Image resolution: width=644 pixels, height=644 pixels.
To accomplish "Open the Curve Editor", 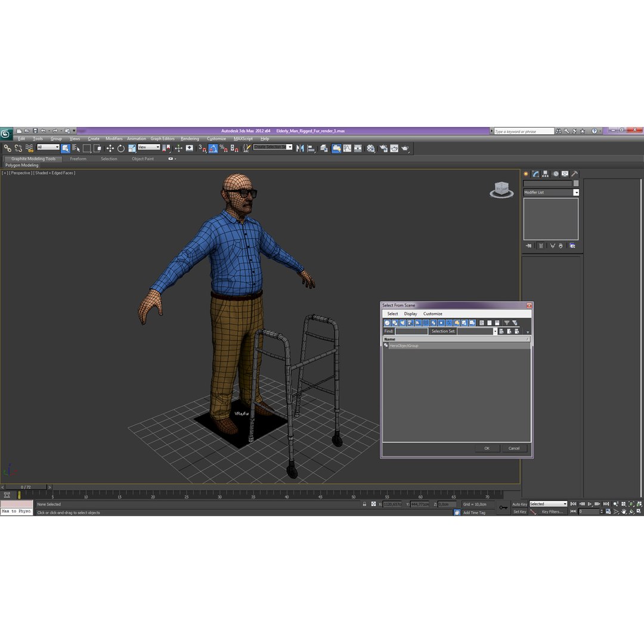I will click(348, 148).
